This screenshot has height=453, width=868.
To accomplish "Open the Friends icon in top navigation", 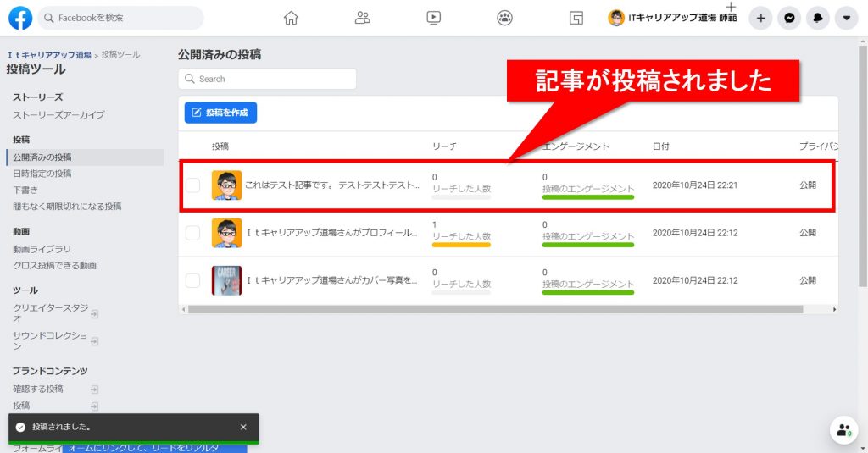I will [363, 18].
